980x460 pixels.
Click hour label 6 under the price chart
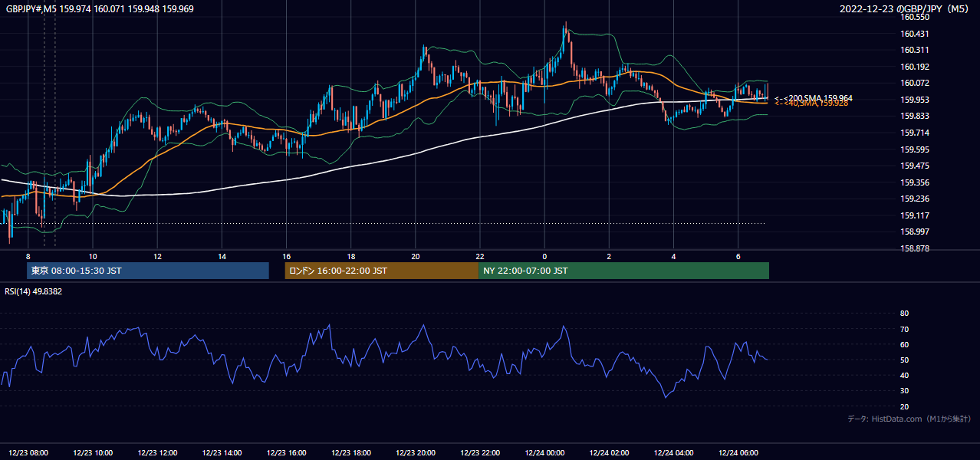(x=738, y=256)
